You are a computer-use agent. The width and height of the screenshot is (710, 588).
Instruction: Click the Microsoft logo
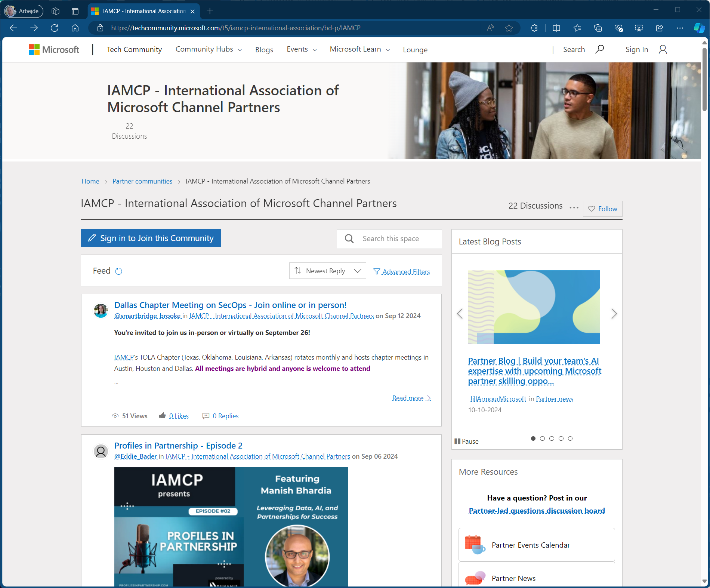pos(54,50)
